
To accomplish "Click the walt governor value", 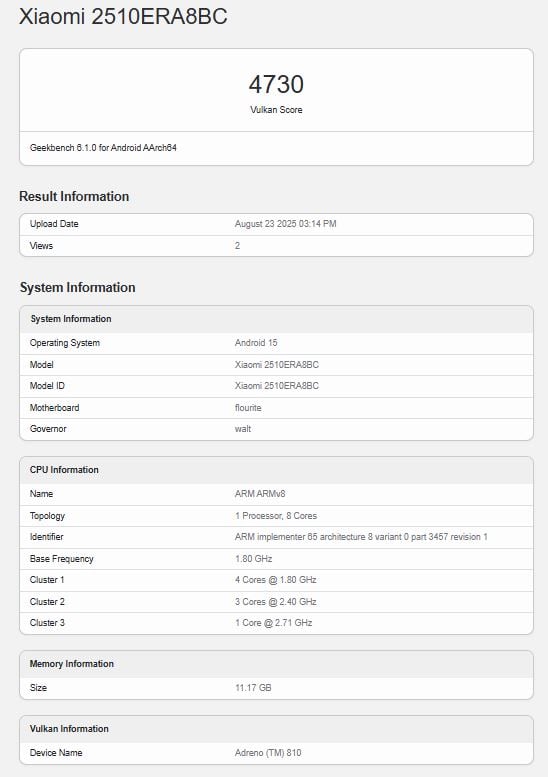I will [243, 429].
